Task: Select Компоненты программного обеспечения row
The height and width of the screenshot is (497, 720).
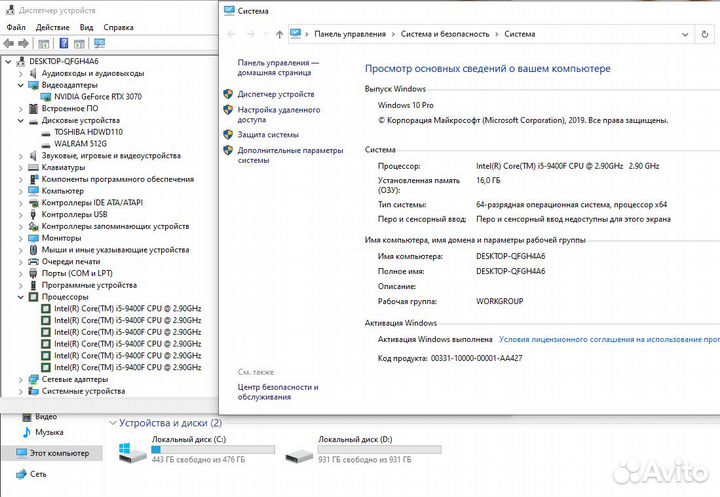Action: 118,180
